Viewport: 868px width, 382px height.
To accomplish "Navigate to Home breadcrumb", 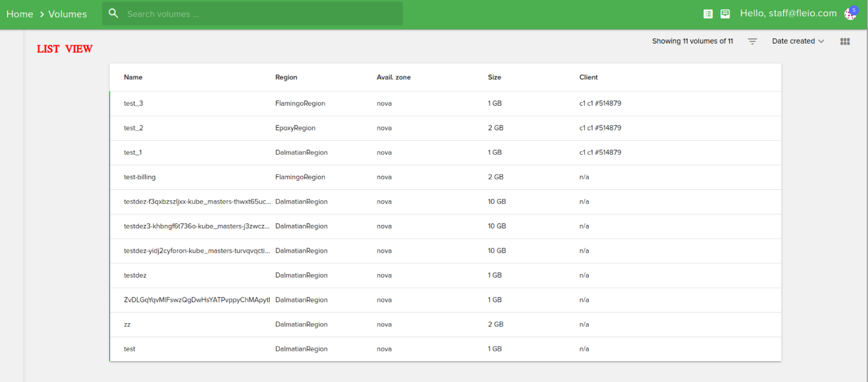I will click(20, 14).
